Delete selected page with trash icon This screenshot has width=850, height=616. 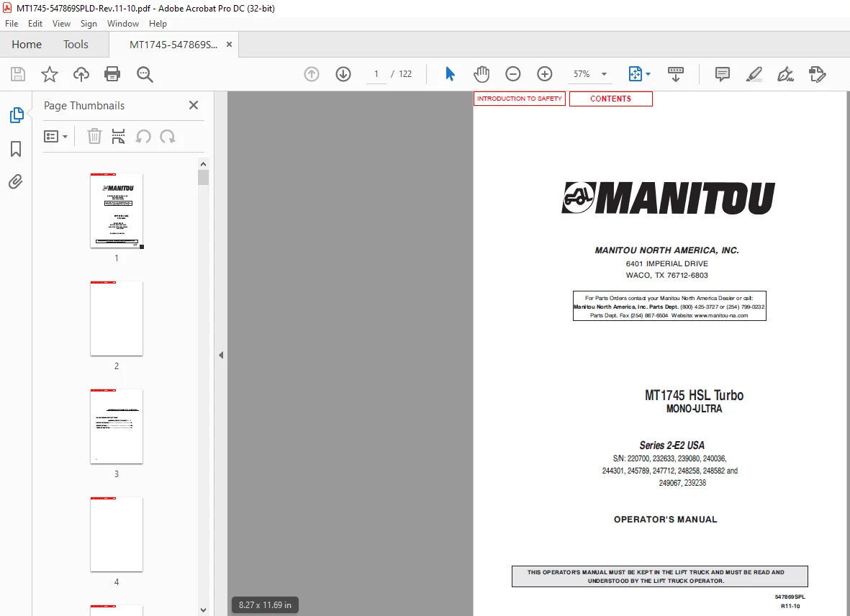tap(94, 137)
